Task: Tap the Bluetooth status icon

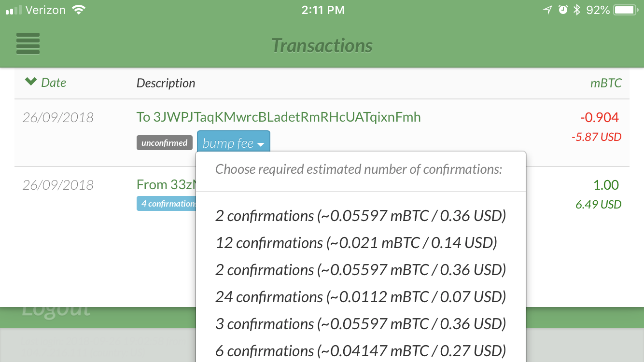Action: pyautogui.click(x=576, y=10)
